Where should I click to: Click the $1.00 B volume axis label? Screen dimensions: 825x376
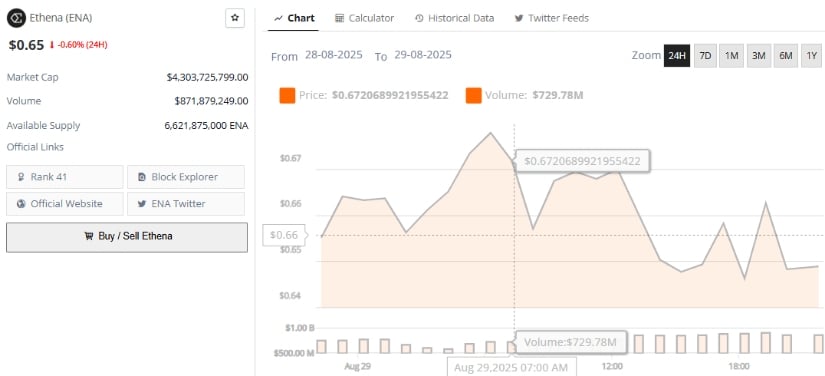[299, 328]
